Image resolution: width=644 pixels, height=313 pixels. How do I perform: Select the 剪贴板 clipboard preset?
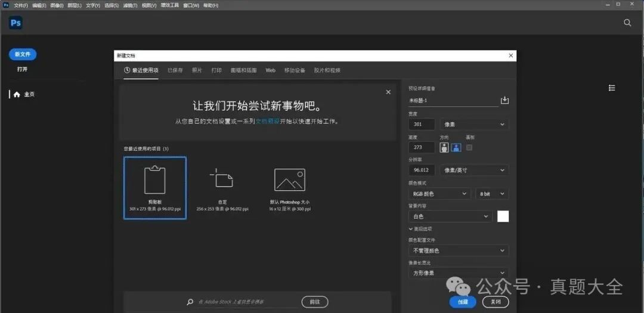(x=155, y=188)
